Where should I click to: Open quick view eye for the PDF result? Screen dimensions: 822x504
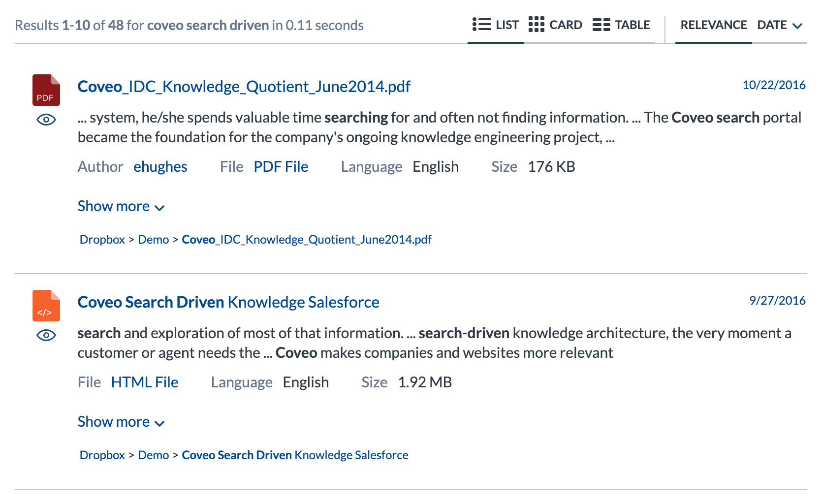coord(46,120)
